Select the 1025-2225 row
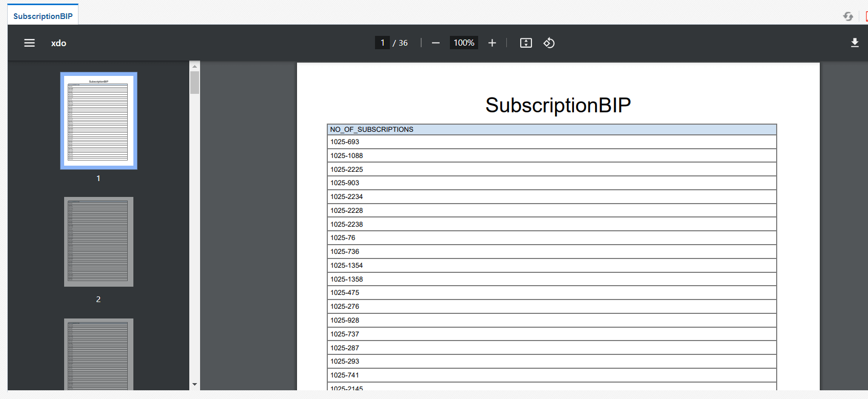Screen dimensions: 868x399 (552, 169)
